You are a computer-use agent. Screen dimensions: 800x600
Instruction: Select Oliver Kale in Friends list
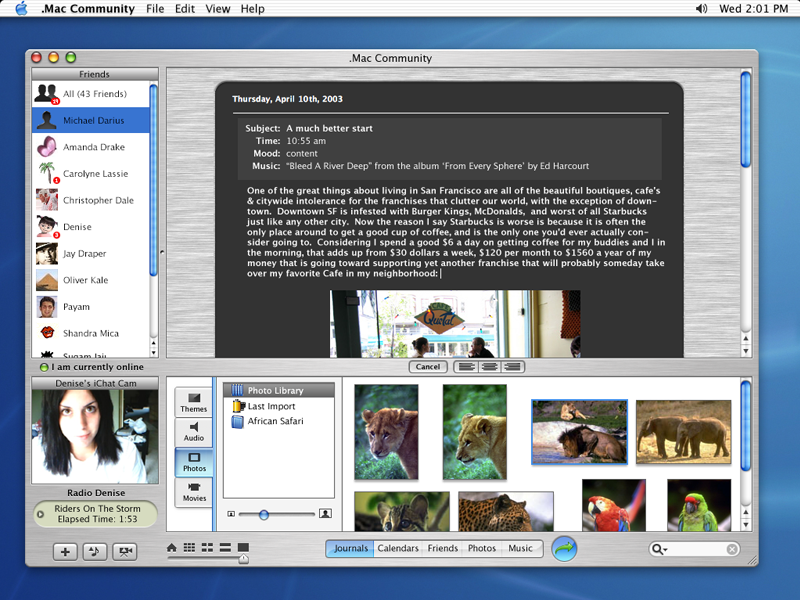point(91,280)
